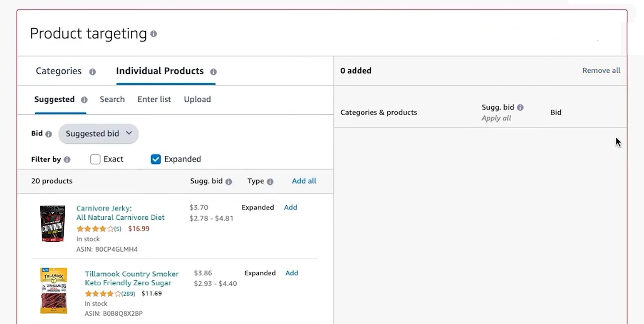Screen dimensions: 644x324
Task: Click the 20 products count label
Action: pos(52,181)
